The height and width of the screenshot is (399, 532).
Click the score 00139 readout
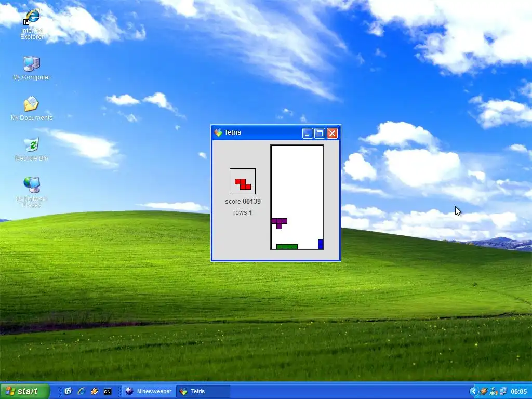[243, 202]
